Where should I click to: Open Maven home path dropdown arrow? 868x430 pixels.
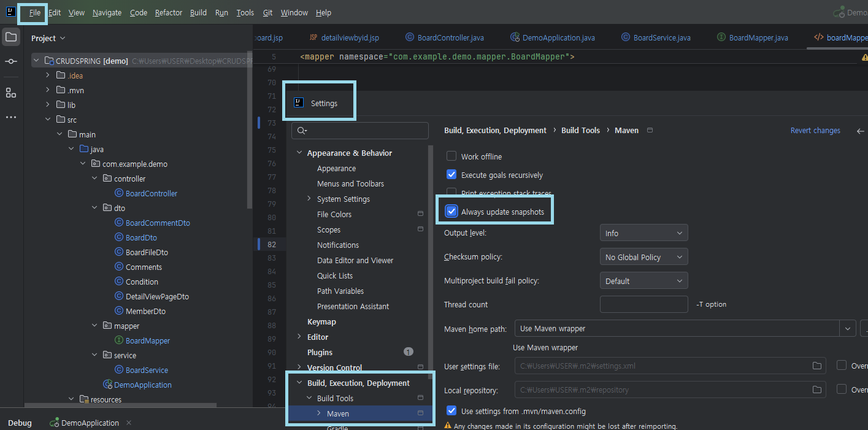848,329
